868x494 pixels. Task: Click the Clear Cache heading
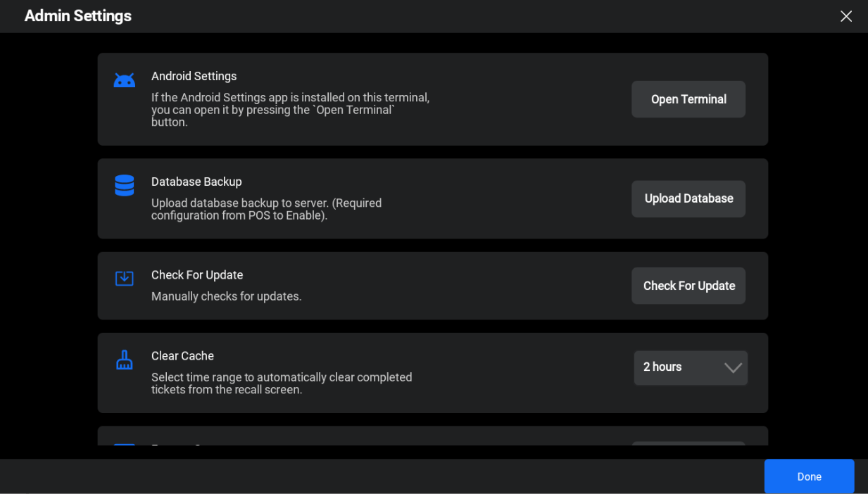click(x=182, y=356)
